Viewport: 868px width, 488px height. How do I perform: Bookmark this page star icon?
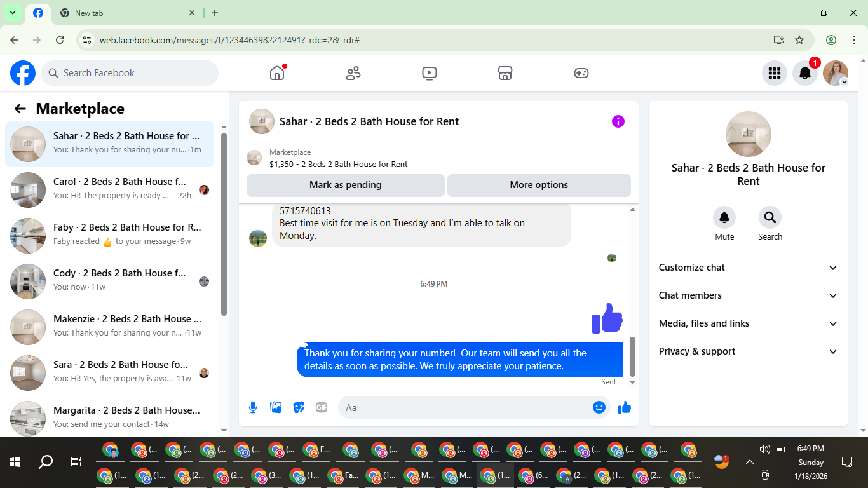[799, 40]
